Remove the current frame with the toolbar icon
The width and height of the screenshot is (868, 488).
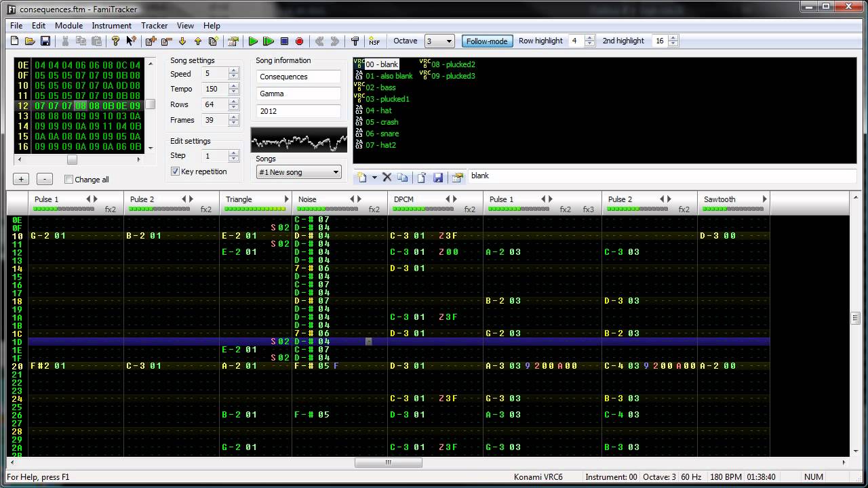pos(166,41)
